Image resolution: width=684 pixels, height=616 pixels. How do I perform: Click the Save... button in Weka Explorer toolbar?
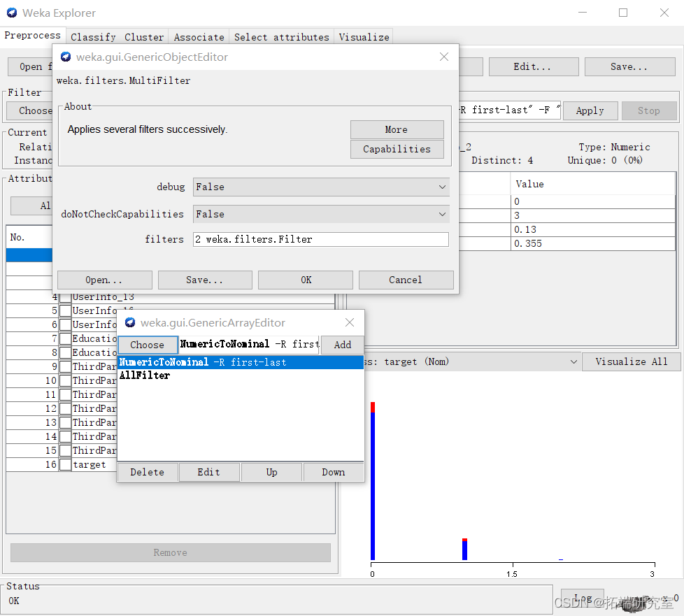629,66
